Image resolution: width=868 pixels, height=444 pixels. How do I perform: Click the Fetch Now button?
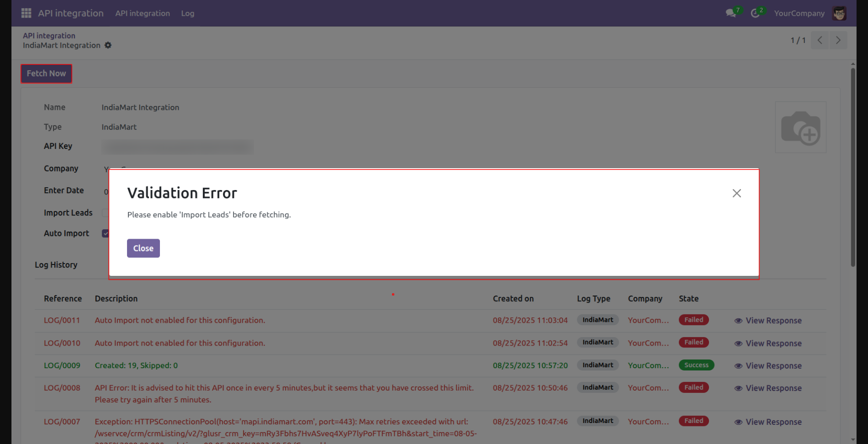[46, 74]
